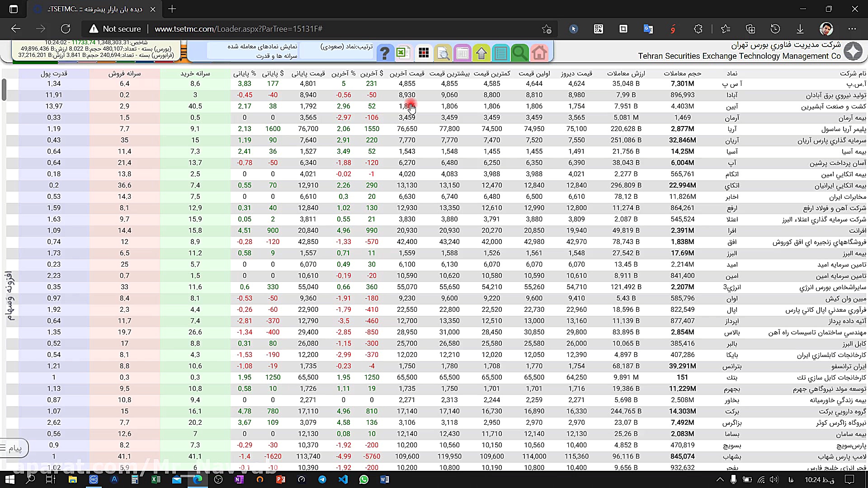The height and width of the screenshot is (488, 868).
Task: Open the black grid market map icon
Action: [424, 53]
